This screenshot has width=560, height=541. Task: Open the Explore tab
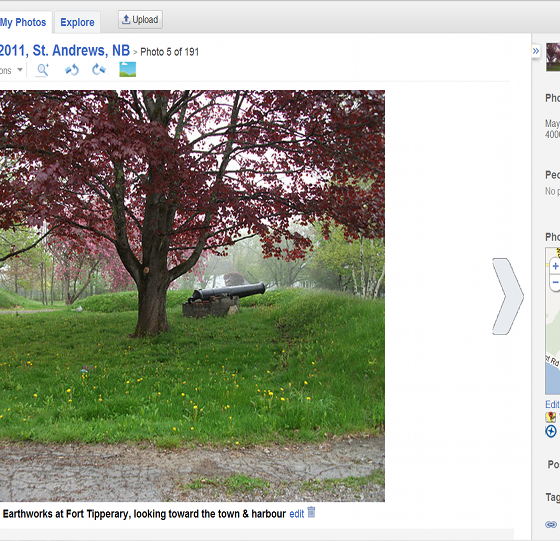pos(77,22)
